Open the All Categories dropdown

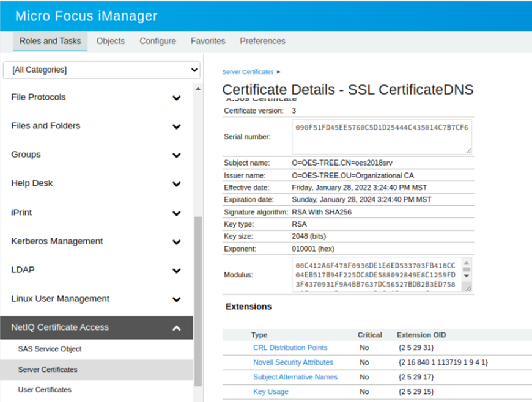point(102,70)
